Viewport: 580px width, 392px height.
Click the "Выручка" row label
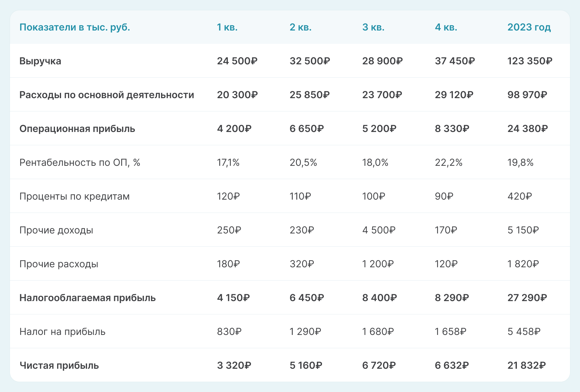pos(40,61)
